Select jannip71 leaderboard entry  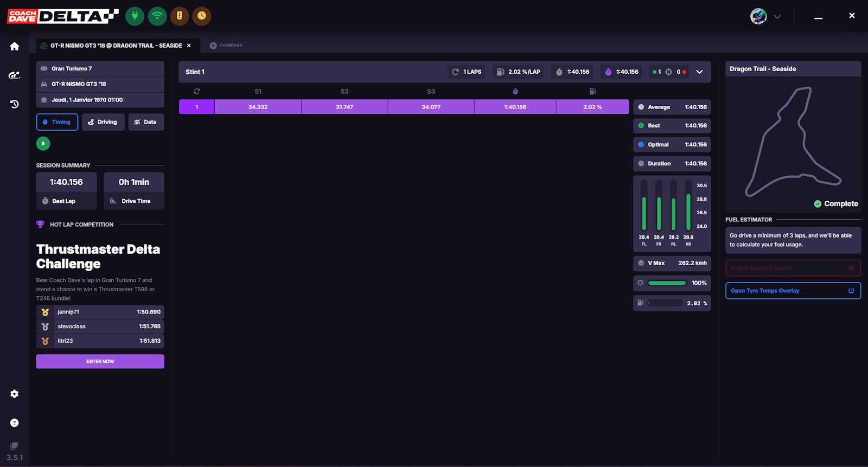point(100,312)
